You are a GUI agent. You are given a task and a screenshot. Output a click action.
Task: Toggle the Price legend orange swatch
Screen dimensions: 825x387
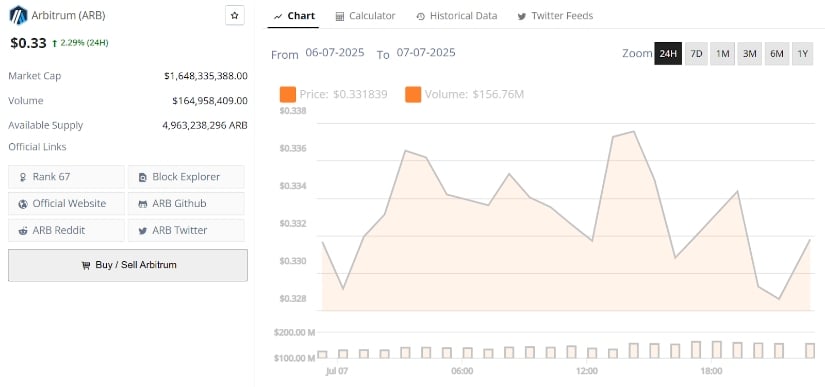point(288,95)
